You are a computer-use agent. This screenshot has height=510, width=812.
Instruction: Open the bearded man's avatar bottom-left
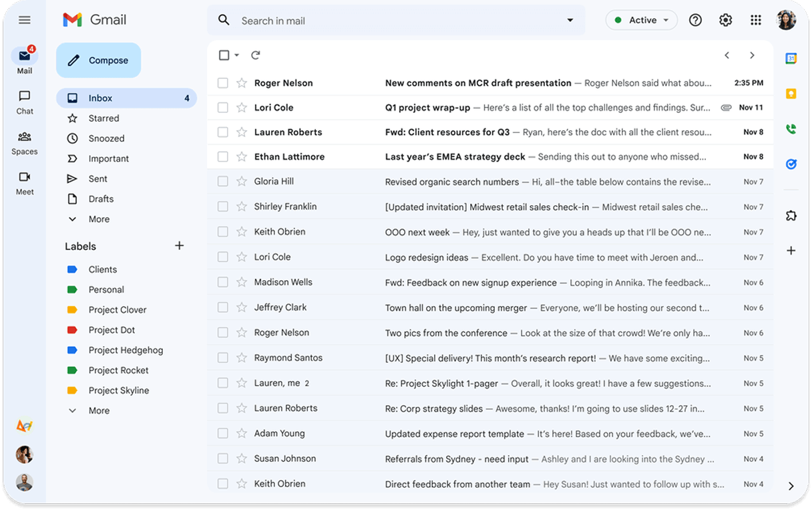pyautogui.click(x=25, y=483)
